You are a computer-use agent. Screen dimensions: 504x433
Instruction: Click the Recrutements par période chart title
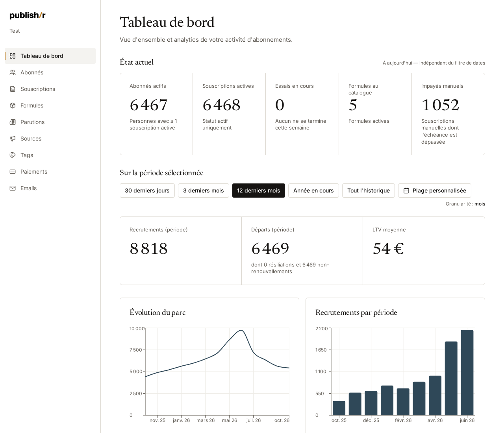click(x=356, y=313)
